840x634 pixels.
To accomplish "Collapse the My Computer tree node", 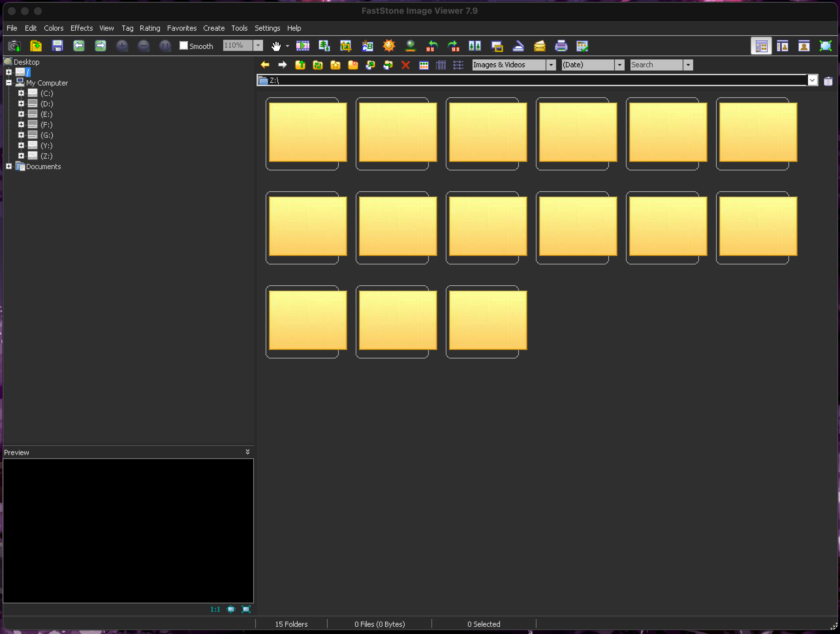I will (x=9, y=82).
